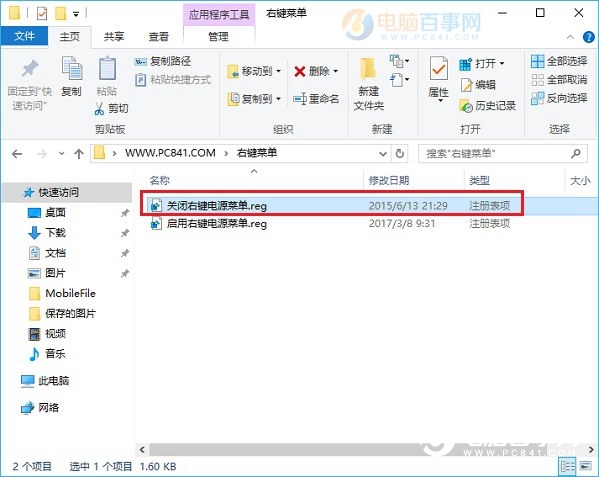Switch to 查看 (View) ribbon tab

pyautogui.click(x=159, y=37)
